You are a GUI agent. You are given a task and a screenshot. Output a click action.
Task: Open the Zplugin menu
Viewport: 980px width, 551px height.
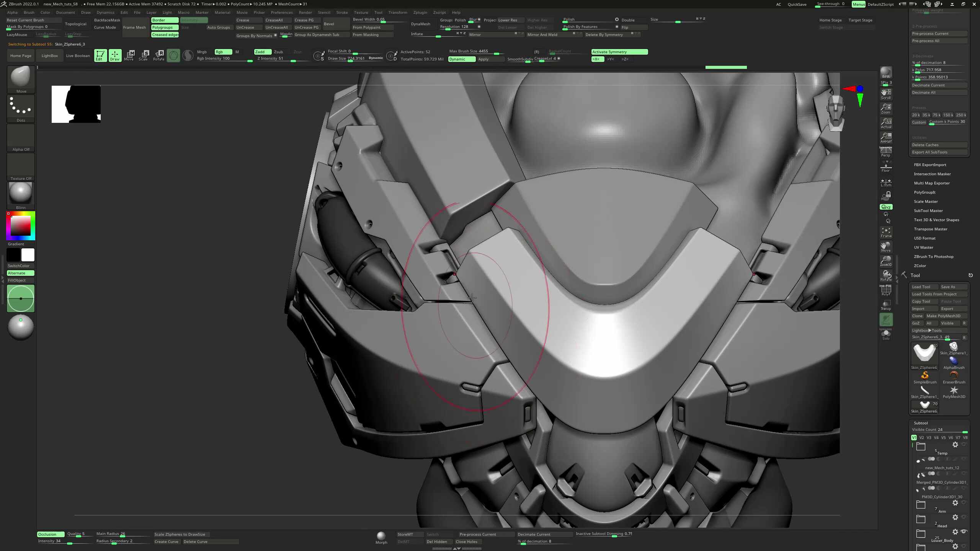point(420,12)
